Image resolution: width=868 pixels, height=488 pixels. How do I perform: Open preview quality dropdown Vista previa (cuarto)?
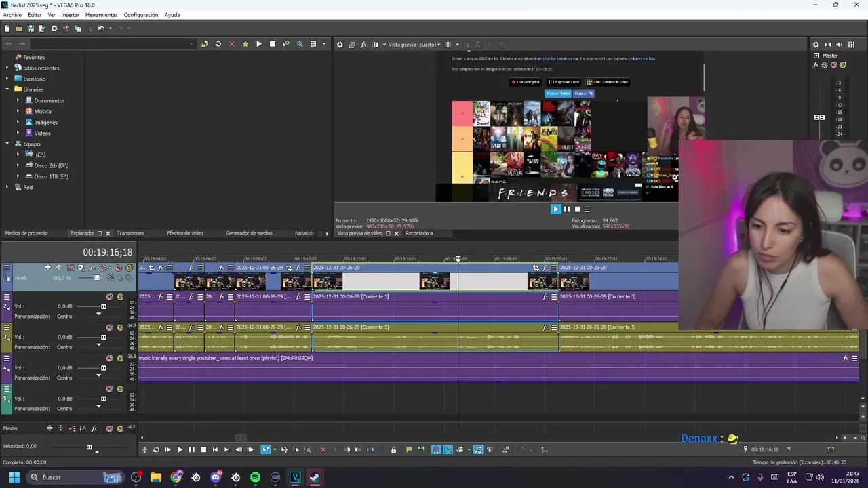(413, 45)
